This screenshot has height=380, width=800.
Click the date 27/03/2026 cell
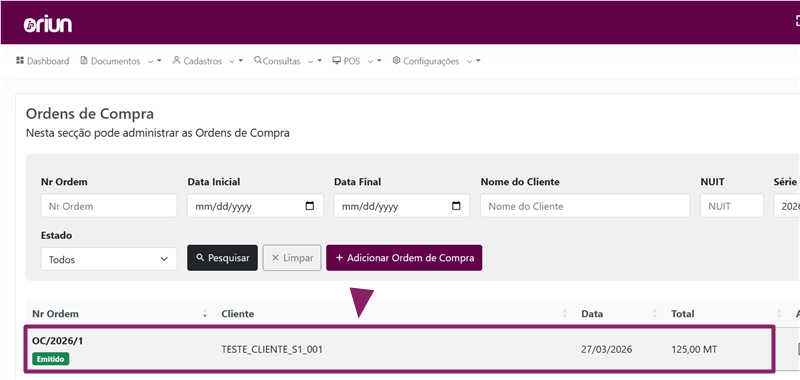tap(607, 350)
